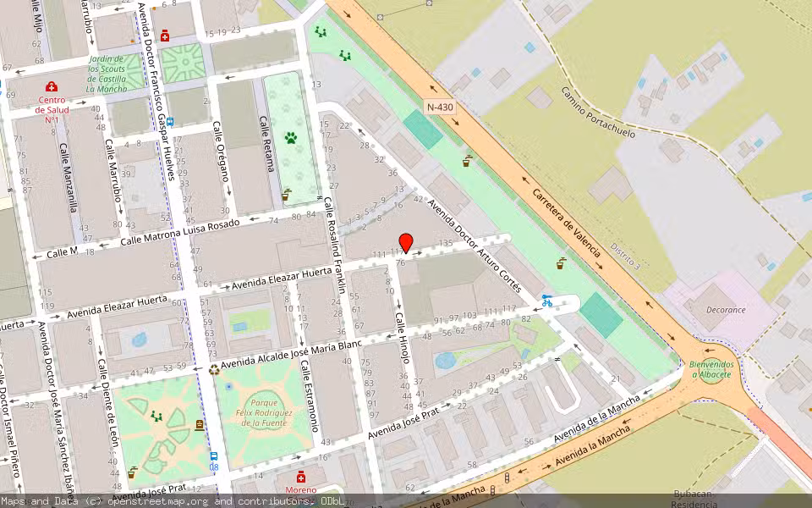
Task: Open the bus stop 08 icon beside the park
Action: [x=213, y=457]
